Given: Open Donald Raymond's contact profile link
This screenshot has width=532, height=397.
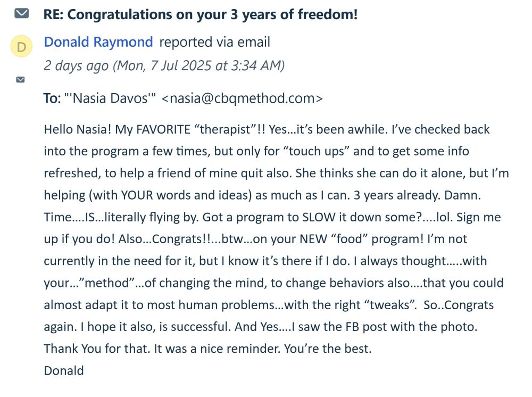Looking at the screenshot, I should click(x=98, y=42).
